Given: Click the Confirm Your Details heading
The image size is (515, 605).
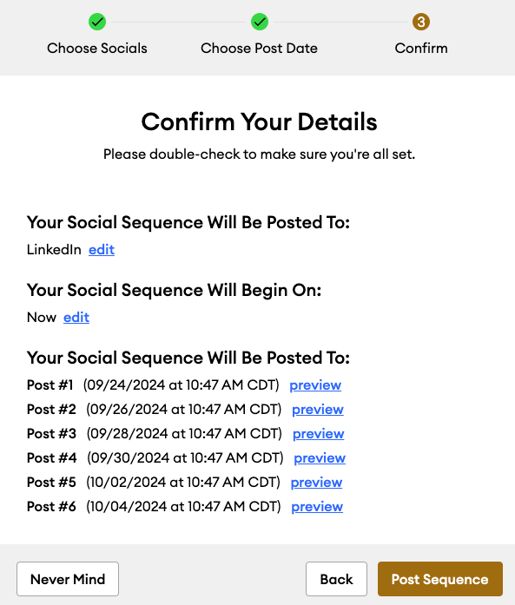Looking at the screenshot, I should (x=259, y=122).
